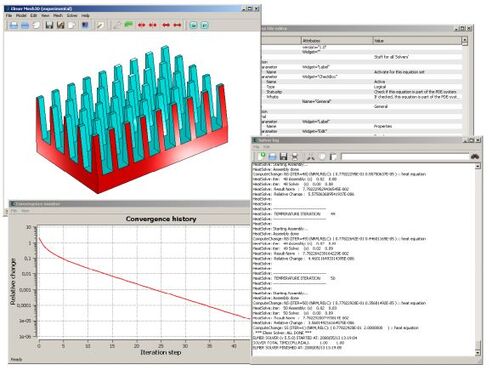
Task: Click the dark blue screenshot icon in main toolbar
Action: (85, 25)
